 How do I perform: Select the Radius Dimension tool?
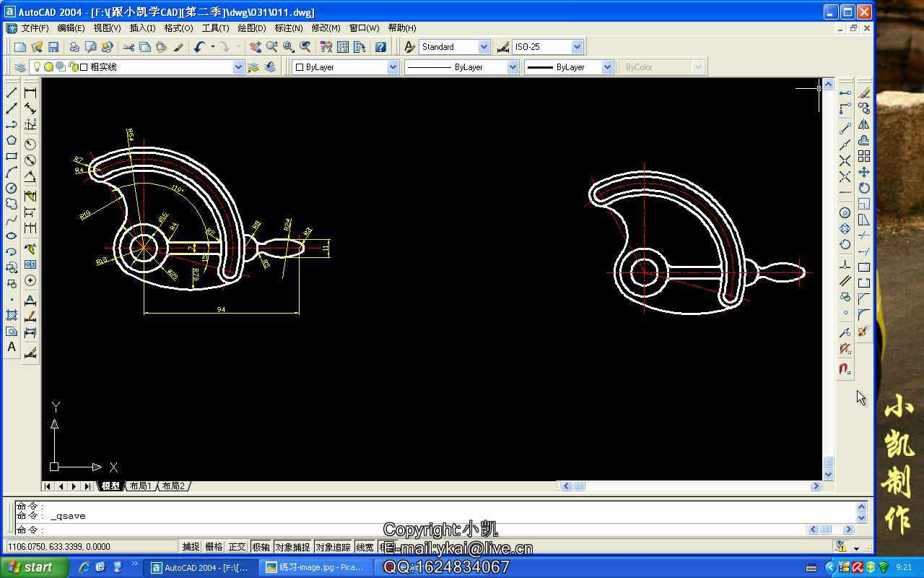pos(30,144)
